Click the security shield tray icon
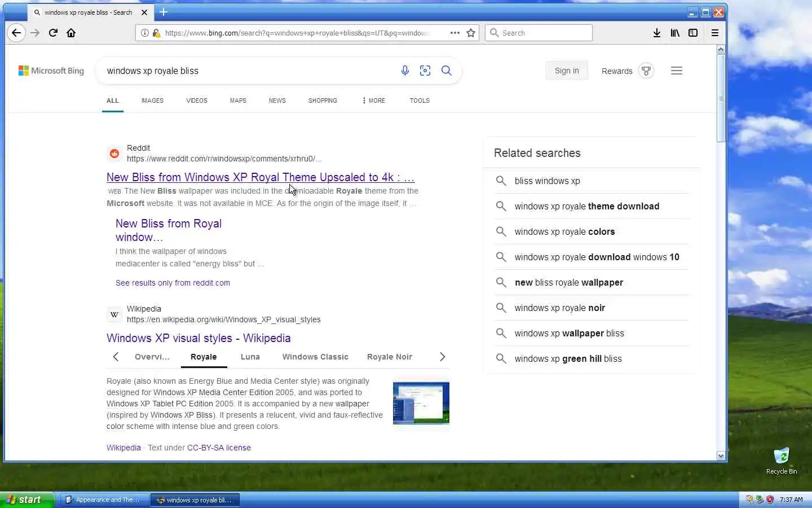The image size is (812, 508). point(770,500)
